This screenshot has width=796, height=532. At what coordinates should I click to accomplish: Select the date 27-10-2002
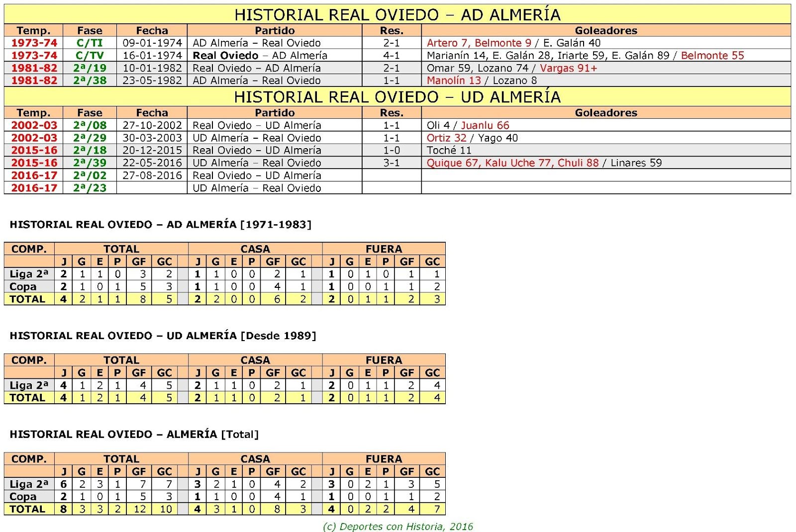(x=152, y=125)
